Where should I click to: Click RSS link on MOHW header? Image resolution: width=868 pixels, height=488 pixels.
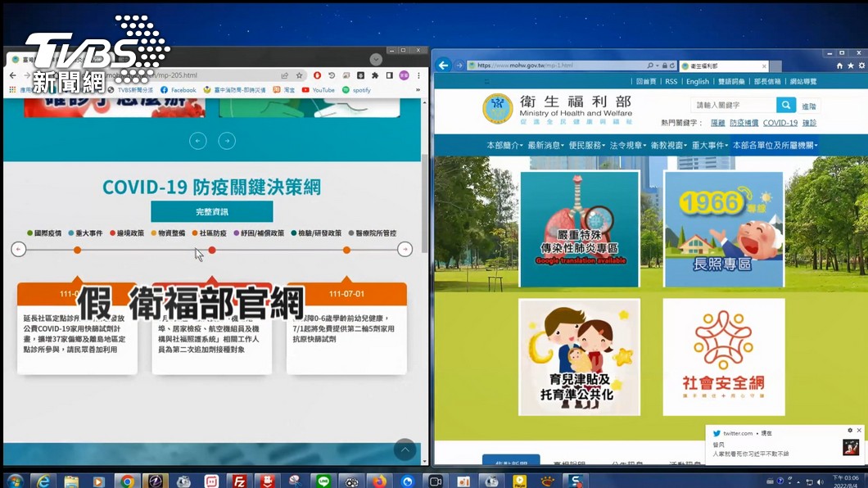671,81
